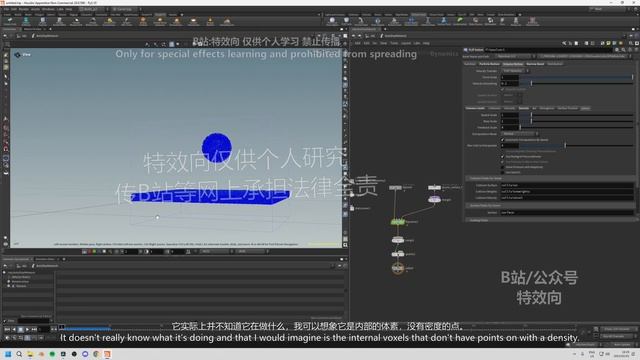Open the Windows Start menu
This screenshot has height=360, width=640.
click(8, 354)
